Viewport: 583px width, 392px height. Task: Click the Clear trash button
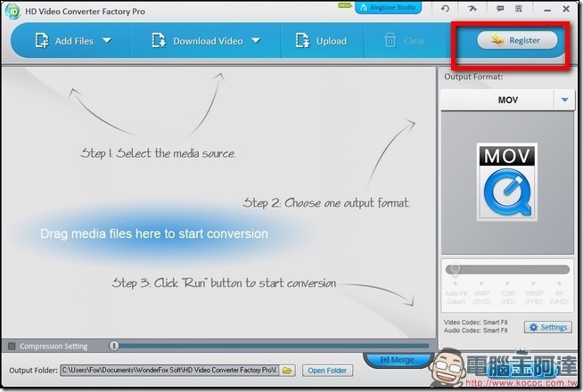[x=405, y=40]
